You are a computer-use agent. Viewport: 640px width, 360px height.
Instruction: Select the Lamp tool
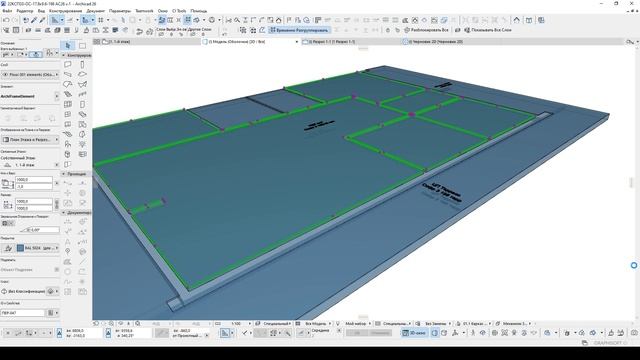(82, 144)
